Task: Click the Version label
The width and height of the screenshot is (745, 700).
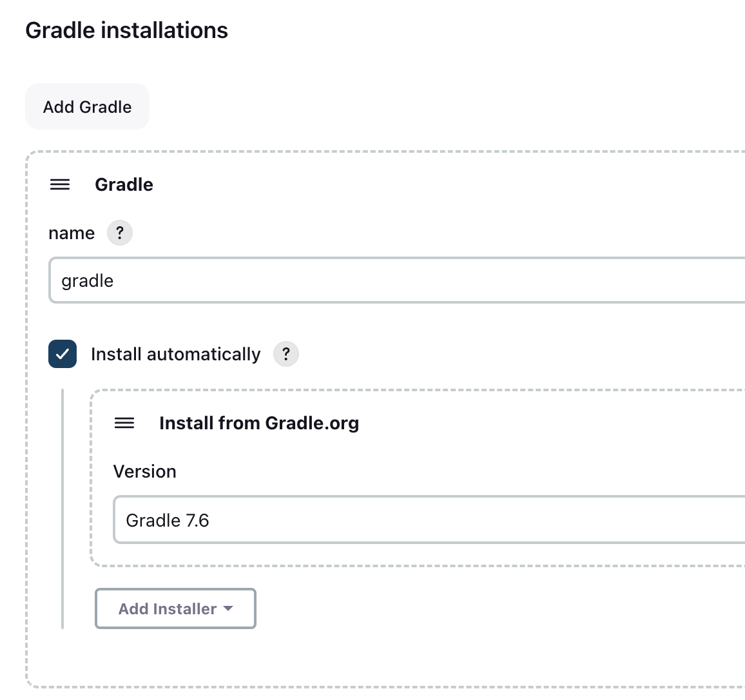Action: tap(144, 471)
